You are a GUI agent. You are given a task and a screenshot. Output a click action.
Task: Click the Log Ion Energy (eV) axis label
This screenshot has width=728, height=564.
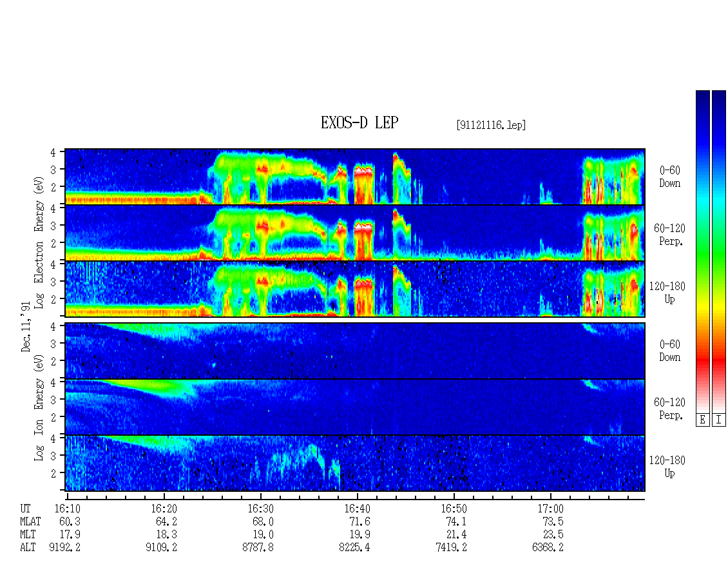click(39, 407)
